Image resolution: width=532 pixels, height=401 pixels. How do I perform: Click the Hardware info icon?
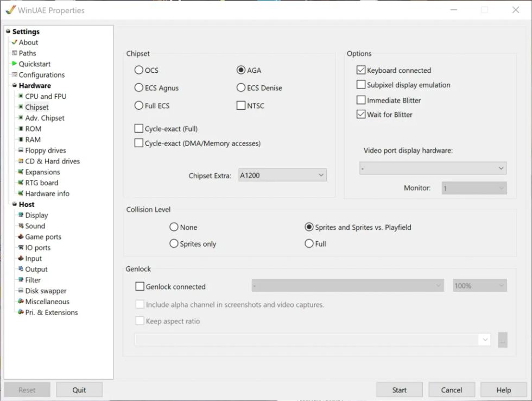21,193
